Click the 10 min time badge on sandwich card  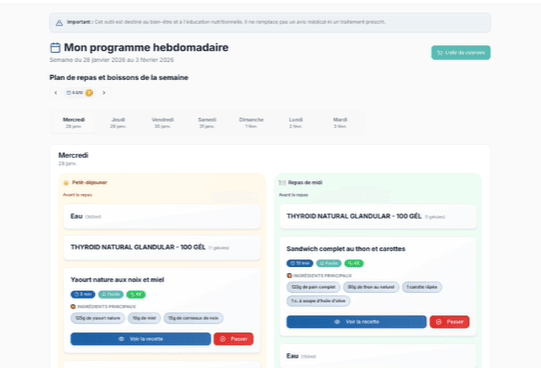click(x=300, y=263)
